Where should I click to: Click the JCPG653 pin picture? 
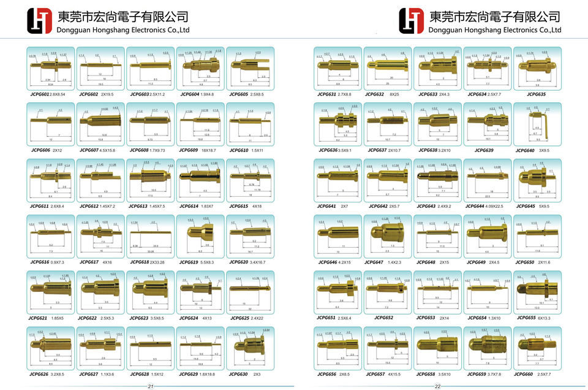(437, 292)
